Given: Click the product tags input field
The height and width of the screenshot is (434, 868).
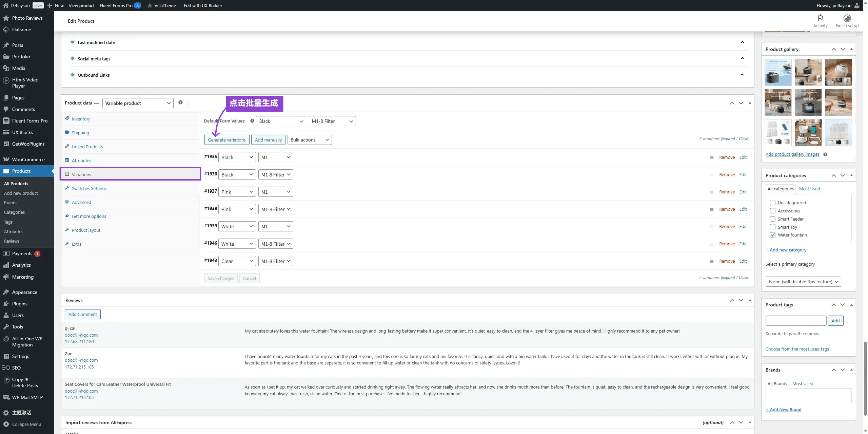Looking at the screenshot, I should coord(795,321).
